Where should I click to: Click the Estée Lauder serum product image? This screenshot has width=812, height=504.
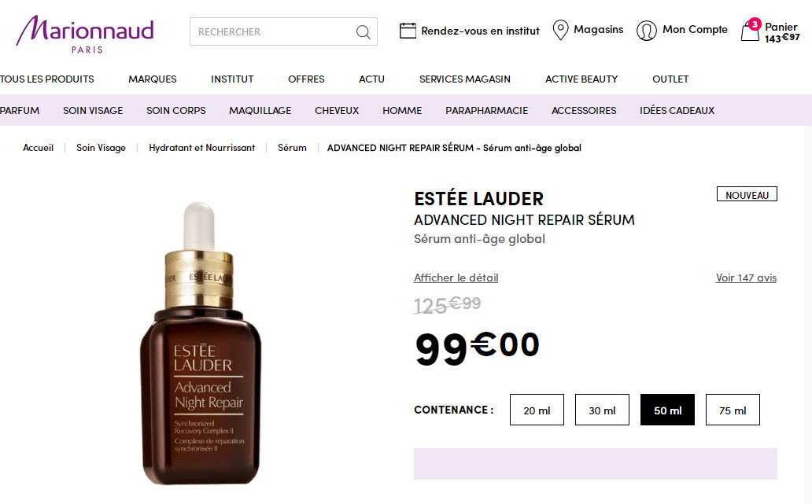click(x=200, y=344)
